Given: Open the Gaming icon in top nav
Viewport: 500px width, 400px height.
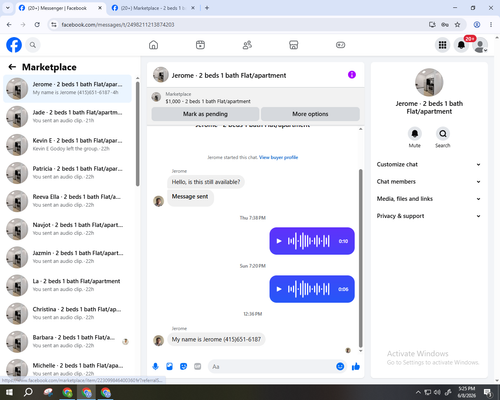Looking at the screenshot, I should 340,45.
